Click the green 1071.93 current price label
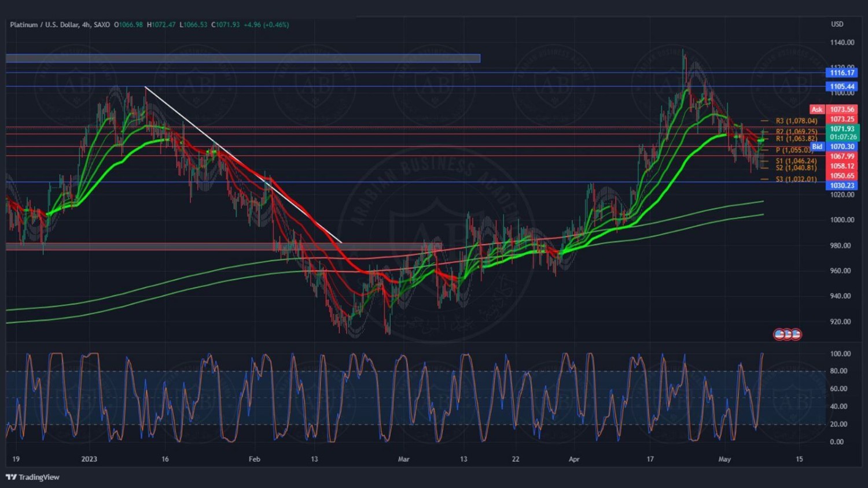The height and width of the screenshot is (488, 868). [842, 129]
